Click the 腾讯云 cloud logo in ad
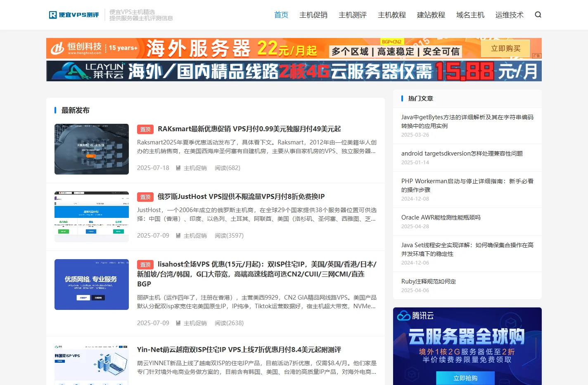Image resolution: width=588 pixels, height=385 pixels. [x=415, y=316]
